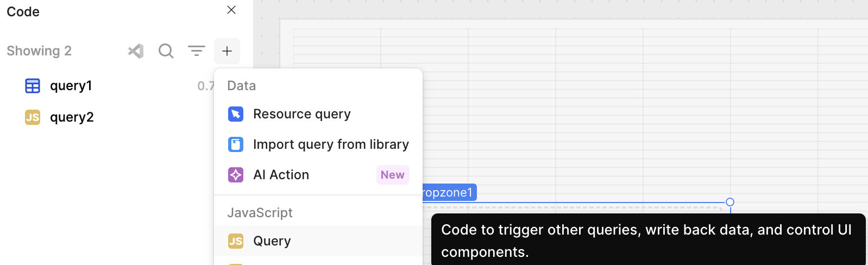The width and height of the screenshot is (868, 265).
Task: Click the plus button to add code
Action: [227, 51]
